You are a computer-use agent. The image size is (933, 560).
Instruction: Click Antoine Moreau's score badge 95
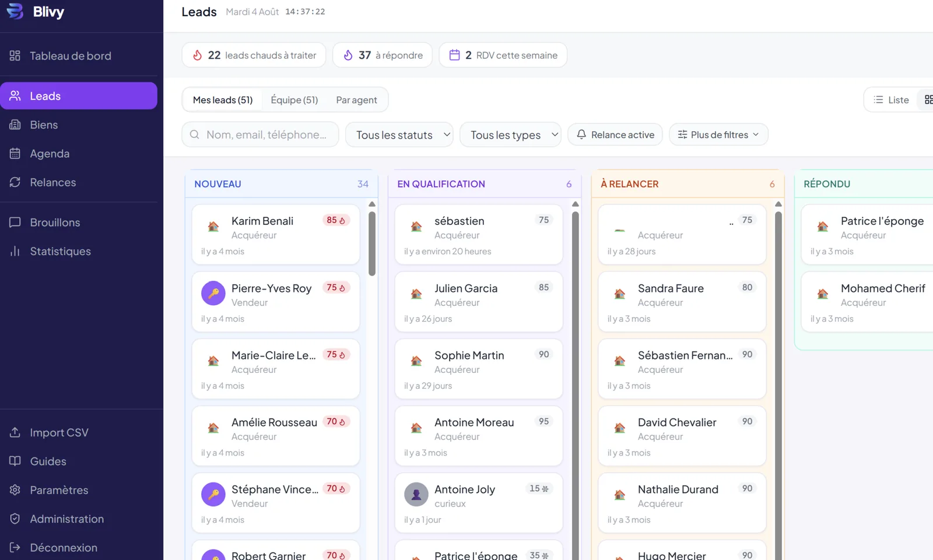pos(543,421)
